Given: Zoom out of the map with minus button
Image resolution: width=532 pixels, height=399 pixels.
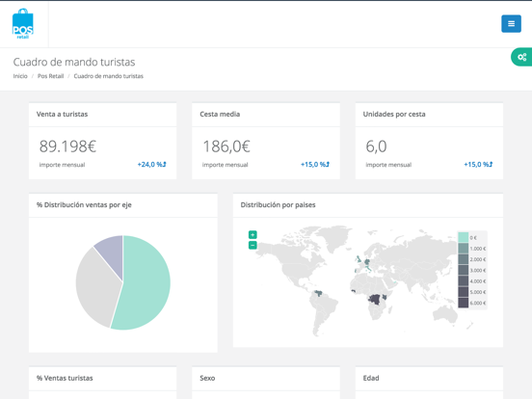Looking at the screenshot, I should 253,245.
